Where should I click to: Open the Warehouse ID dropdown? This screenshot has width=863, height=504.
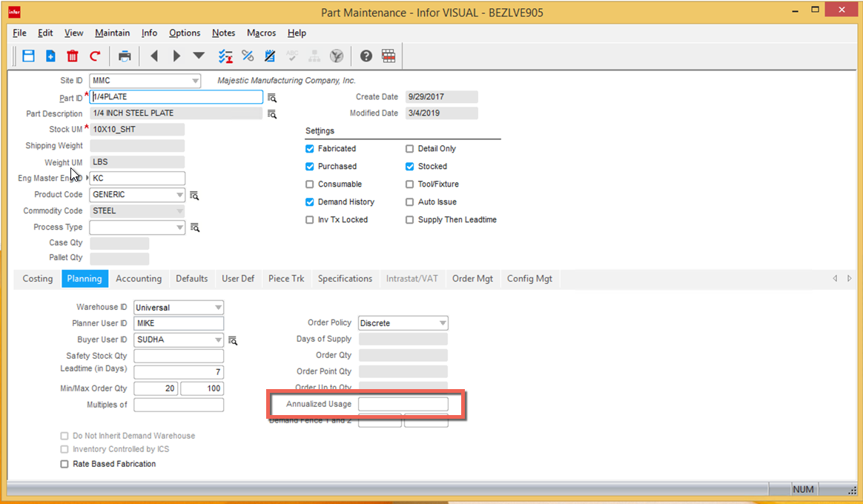[218, 307]
